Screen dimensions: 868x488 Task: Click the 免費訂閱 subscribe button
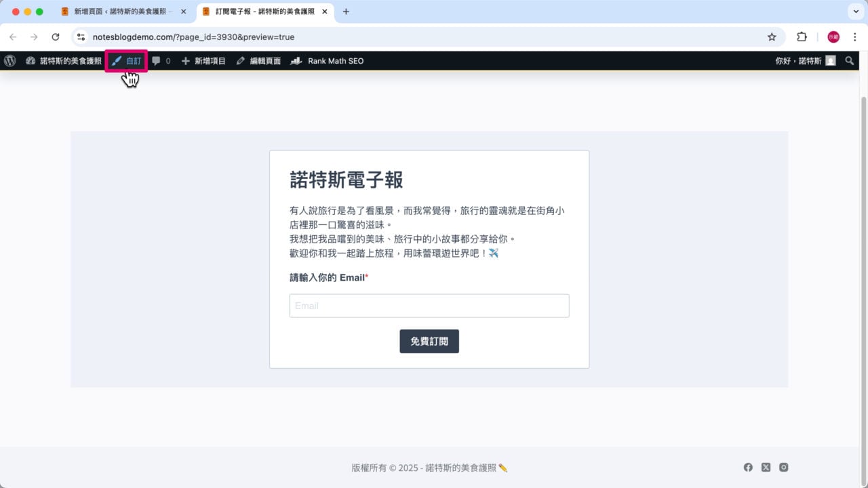pos(429,341)
